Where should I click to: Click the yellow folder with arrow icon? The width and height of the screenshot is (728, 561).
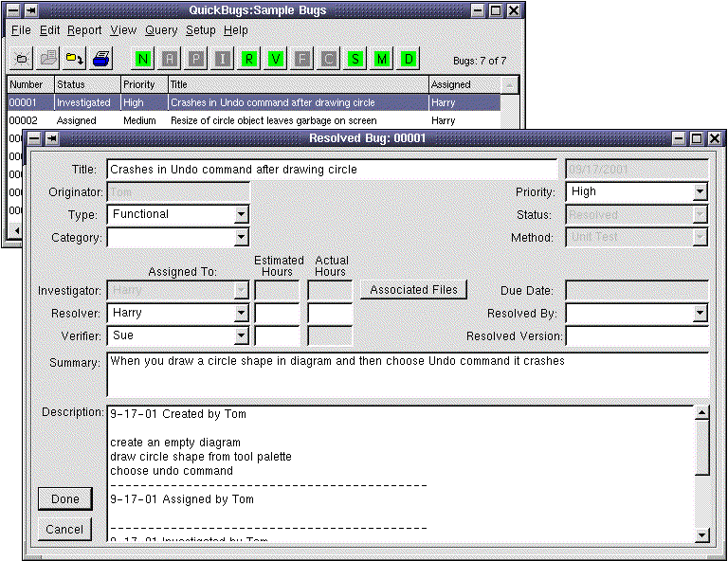(x=75, y=59)
